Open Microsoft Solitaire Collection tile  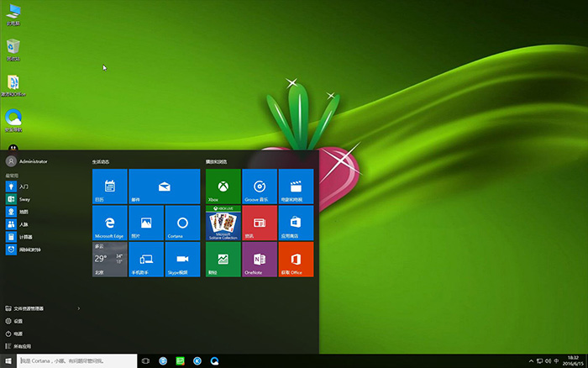coord(223,223)
